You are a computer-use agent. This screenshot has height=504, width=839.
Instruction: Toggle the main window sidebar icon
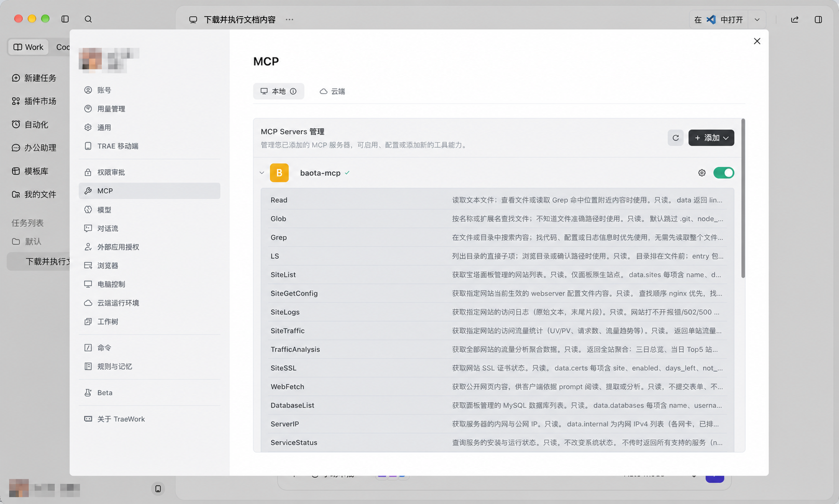pos(65,19)
